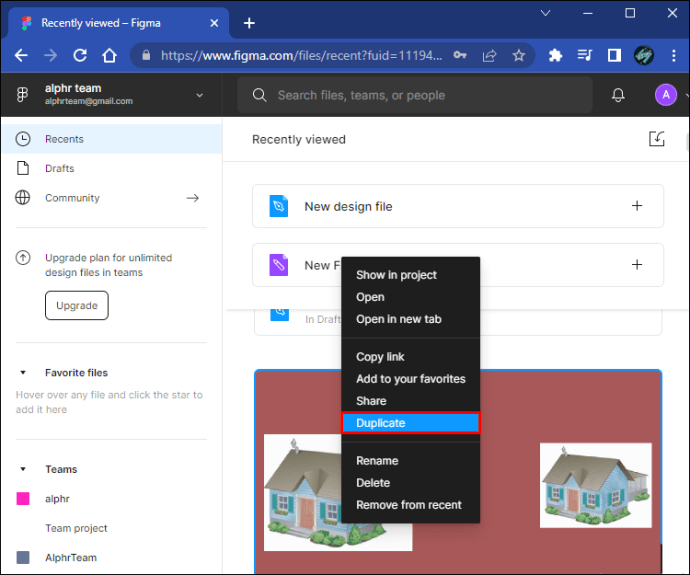Click the import file icon near Recently viewed
This screenshot has width=690, height=575.
point(657,139)
